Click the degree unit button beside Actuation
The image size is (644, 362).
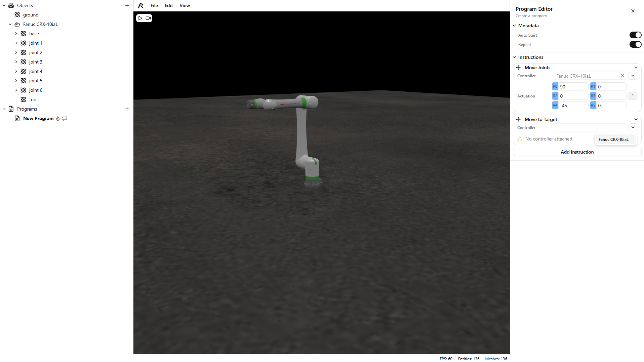click(632, 96)
